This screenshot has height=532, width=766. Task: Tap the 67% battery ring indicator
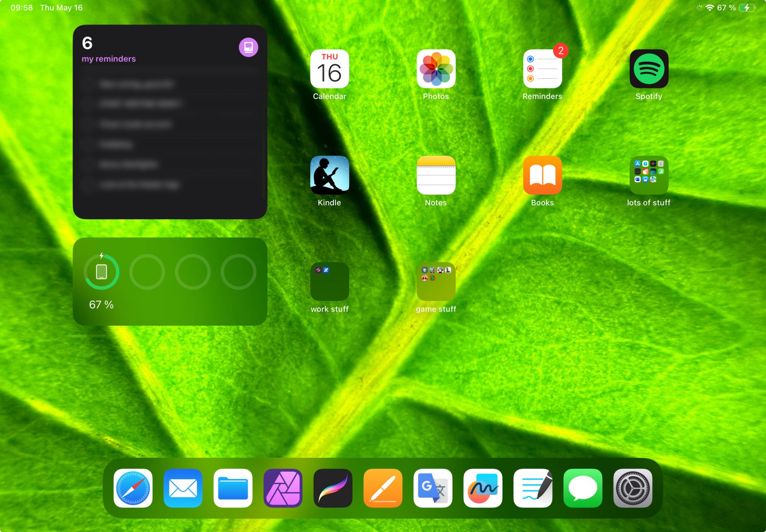[101, 272]
